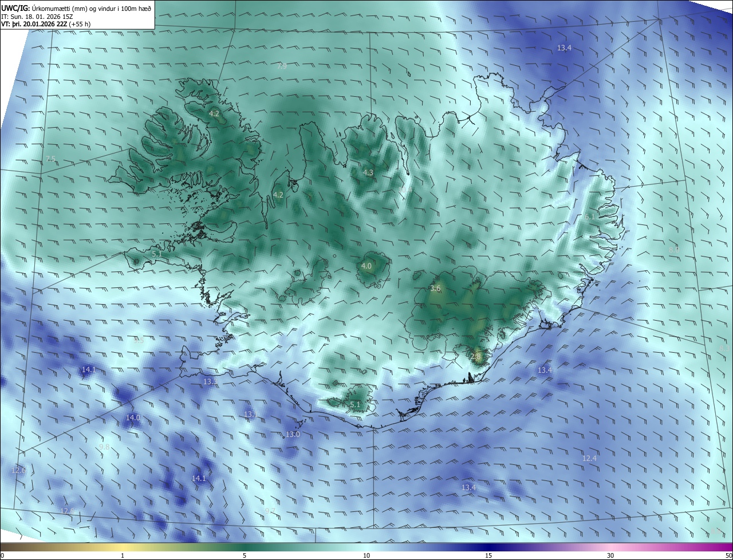Click the 30 tick on the color scale
733x560 pixels.
tap(610, 555)
